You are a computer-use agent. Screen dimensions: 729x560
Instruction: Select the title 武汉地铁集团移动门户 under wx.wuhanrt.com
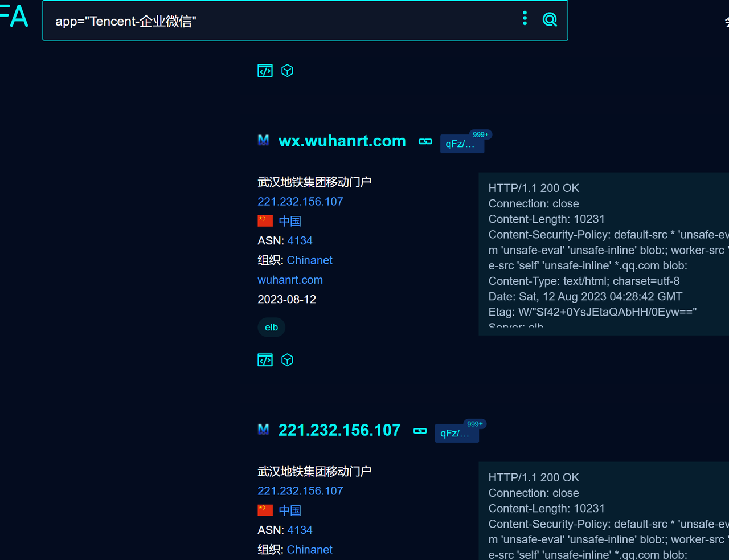coord(314,182)
